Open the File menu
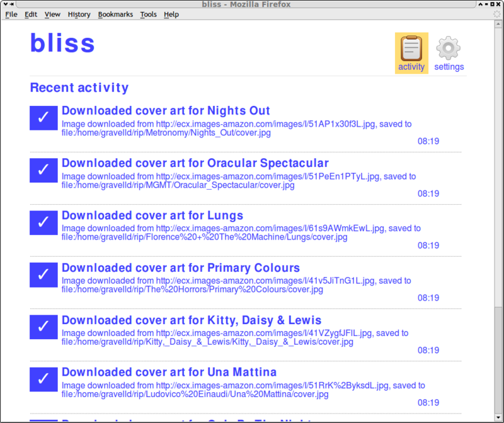The image size is (504, 423). [11, 14]
